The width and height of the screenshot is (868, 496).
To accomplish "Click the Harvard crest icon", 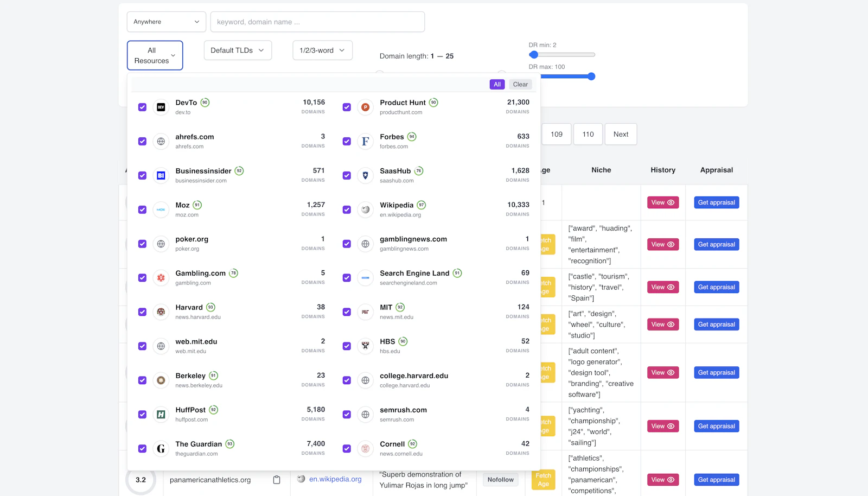I will tap(161, 312).
